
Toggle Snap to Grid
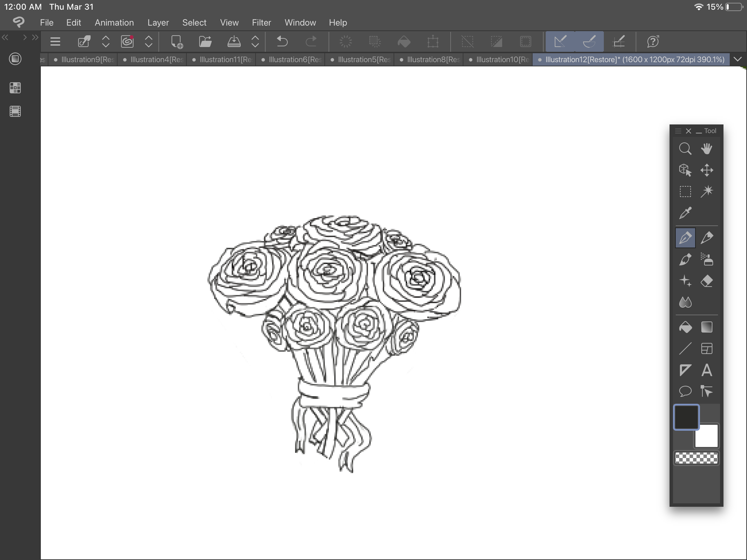click(619, 42)
